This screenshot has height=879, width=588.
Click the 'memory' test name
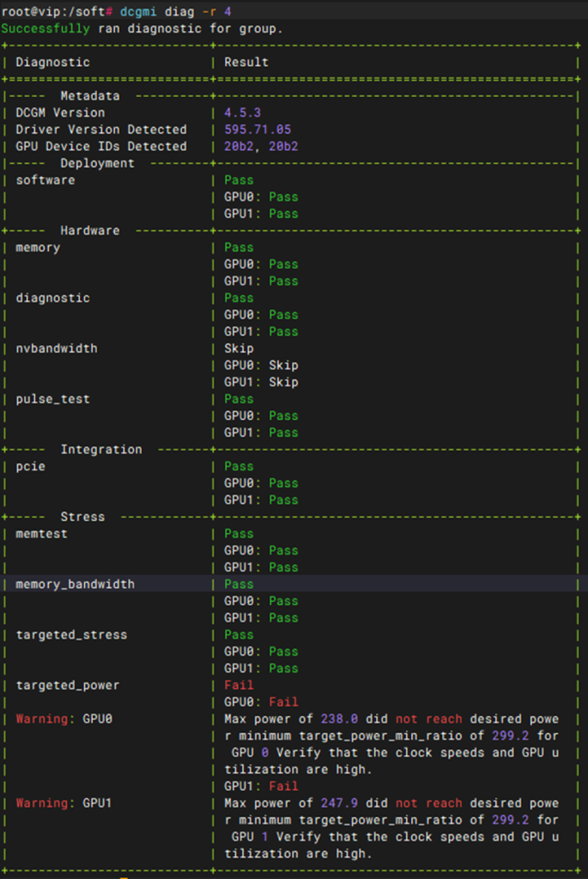pos(38,247)
